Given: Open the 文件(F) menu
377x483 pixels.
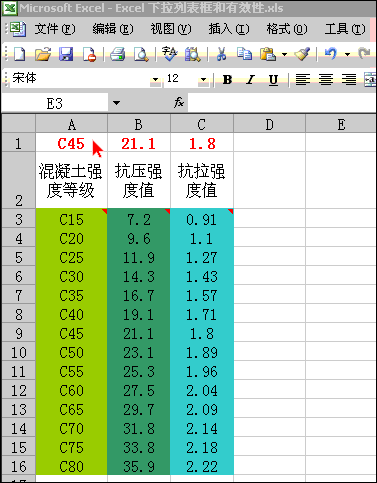Looking at the screenshot, I should tap(55, 29).
